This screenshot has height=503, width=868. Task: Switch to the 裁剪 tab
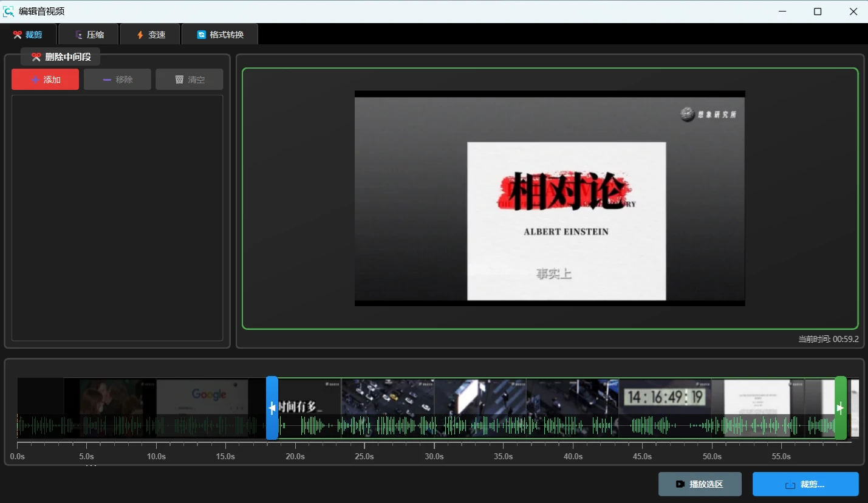[28, 35]
